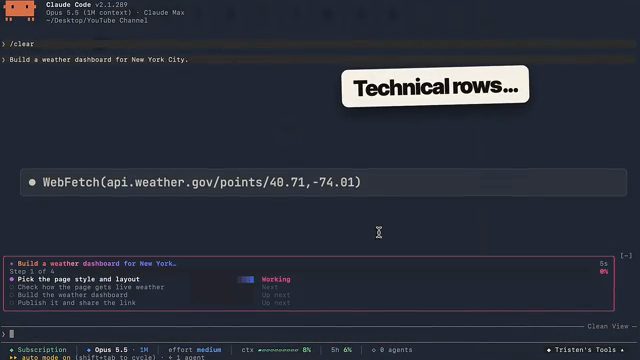Click the purple bullet beside 'Pick the page style'
The height and width of the screenshot is (360, 640).
point(12,279)
